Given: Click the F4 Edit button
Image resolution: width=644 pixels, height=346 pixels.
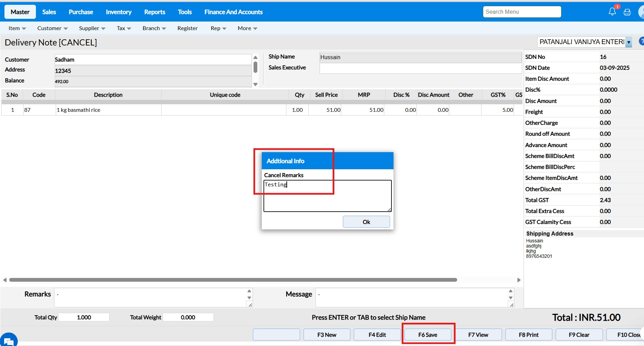Looking at the screenshot, I should point(377,335).
